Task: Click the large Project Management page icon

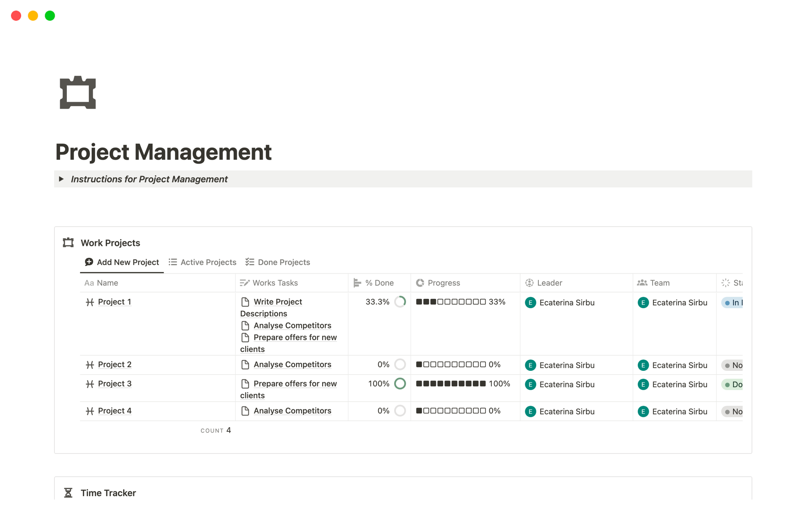Action: [78, 93]
